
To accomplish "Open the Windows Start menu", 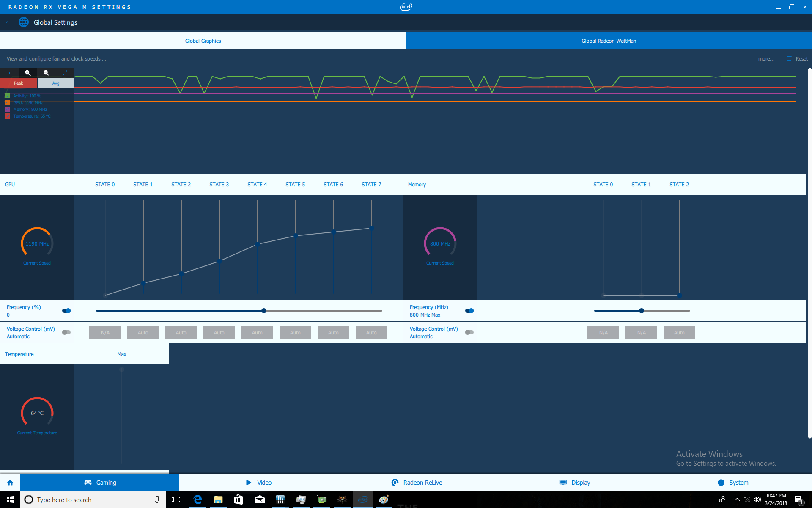I will click(x=10, y=500).
